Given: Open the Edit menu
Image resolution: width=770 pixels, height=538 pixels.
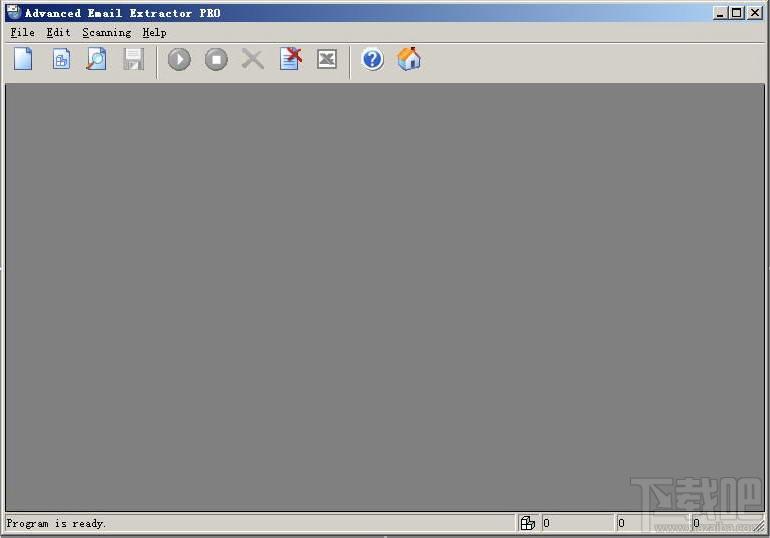Looking at the screenshot, I should coord(58,32).
